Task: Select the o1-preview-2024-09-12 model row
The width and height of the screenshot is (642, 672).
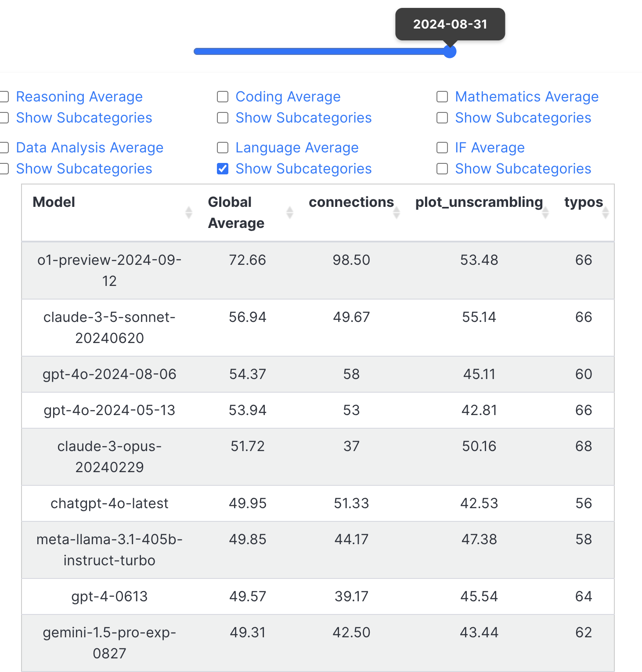Action: pyautogui.click(x=318, y=271)
